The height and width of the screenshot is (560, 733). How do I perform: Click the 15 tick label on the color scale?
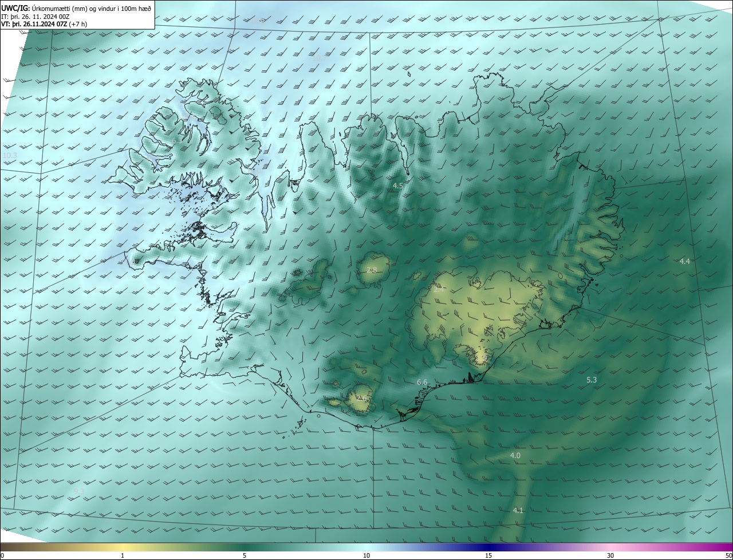[x=488, y=555]
